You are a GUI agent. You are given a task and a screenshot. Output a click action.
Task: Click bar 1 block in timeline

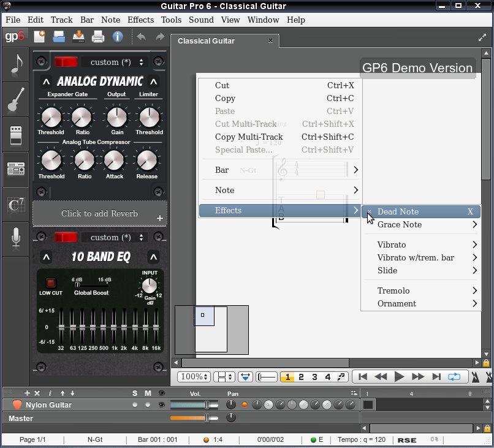click(368, 405)
